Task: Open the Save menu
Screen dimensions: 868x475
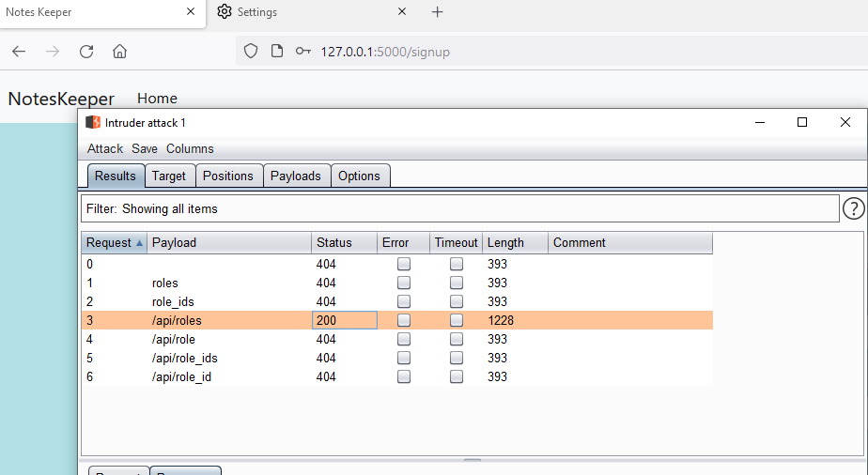Action: [x=145, y=148]
